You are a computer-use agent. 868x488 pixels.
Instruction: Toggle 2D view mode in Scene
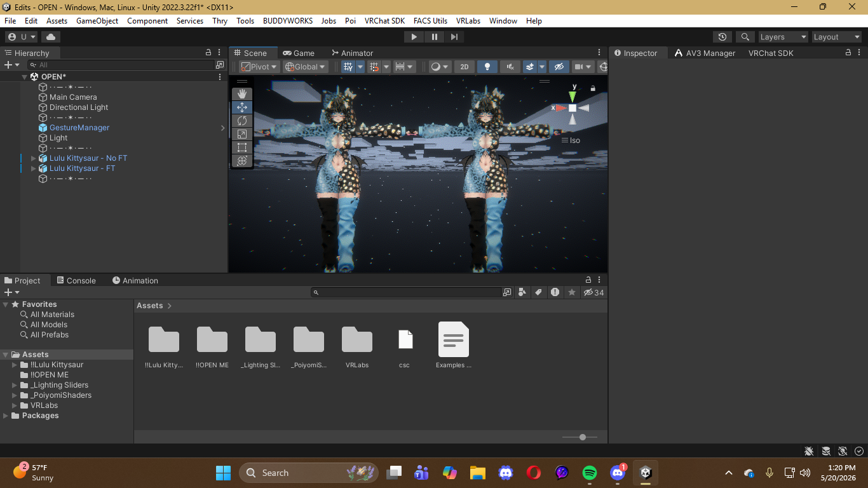[465, 67]
